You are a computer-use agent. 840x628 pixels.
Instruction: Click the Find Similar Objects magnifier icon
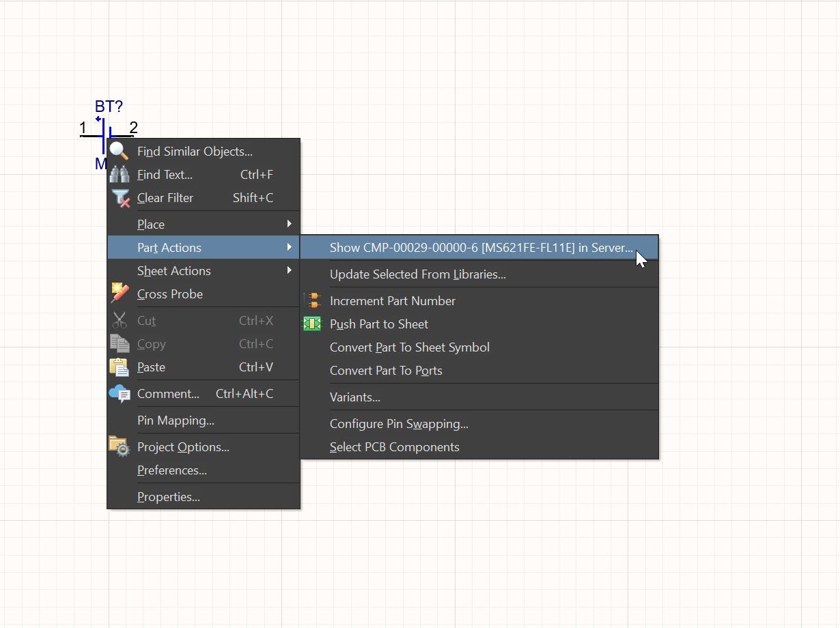(120, 151)
